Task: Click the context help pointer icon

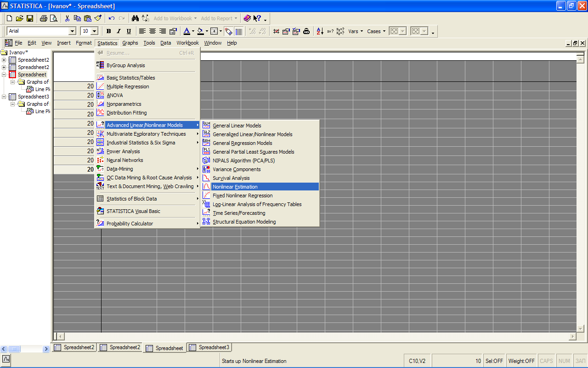Action: pyautogui.click(x=257, y=18)
